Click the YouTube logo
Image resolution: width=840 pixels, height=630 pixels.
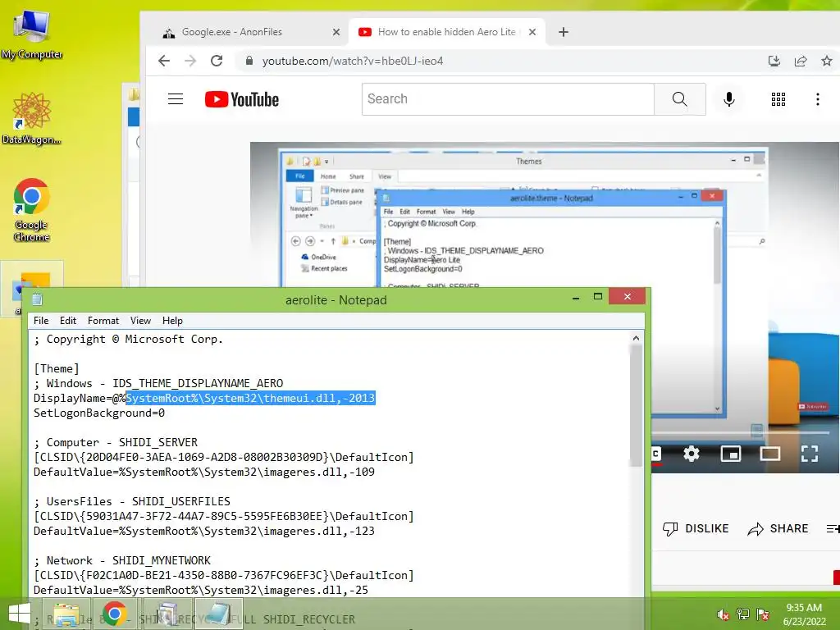coord(242,99)
